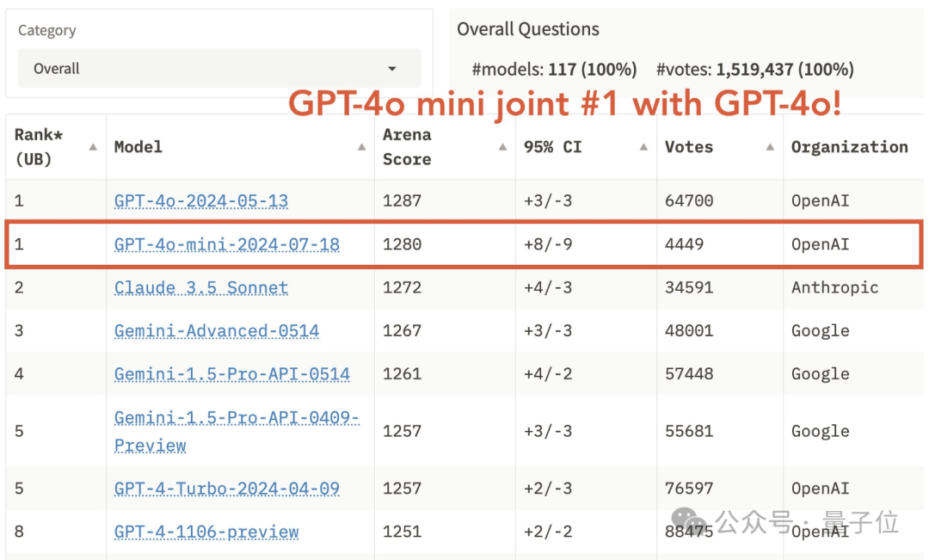This screenshot has width=929, height=560.
Task: Click the votes value 34591
Action: tap(688, 287)
